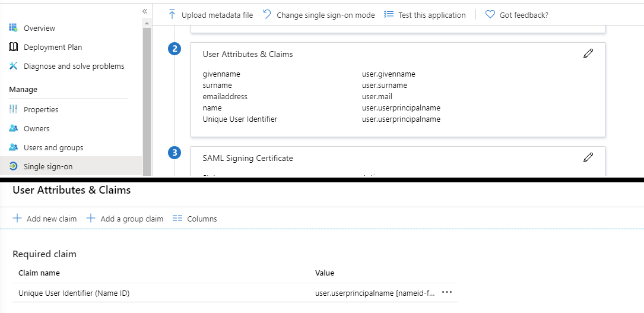644x313 pixels.
Task: Open the Single sign-on menu item
Action: click(x=47, y=166)
